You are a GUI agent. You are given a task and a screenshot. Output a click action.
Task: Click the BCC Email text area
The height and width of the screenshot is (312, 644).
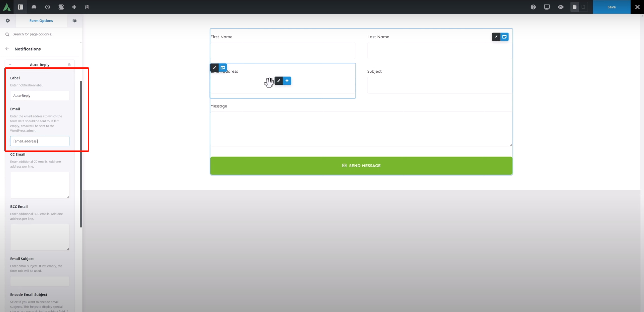(40, 237)
